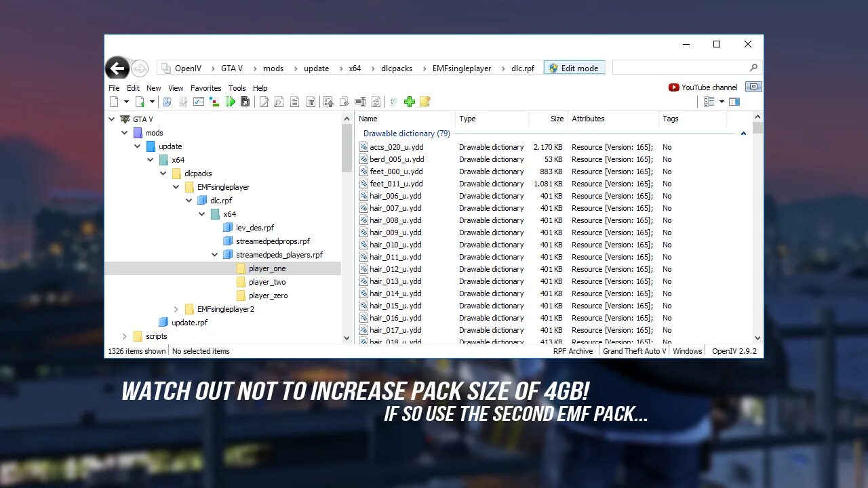Click the text document toolbar icon
The height and width of the screenshot is (488, 868).
pos(294,102)
